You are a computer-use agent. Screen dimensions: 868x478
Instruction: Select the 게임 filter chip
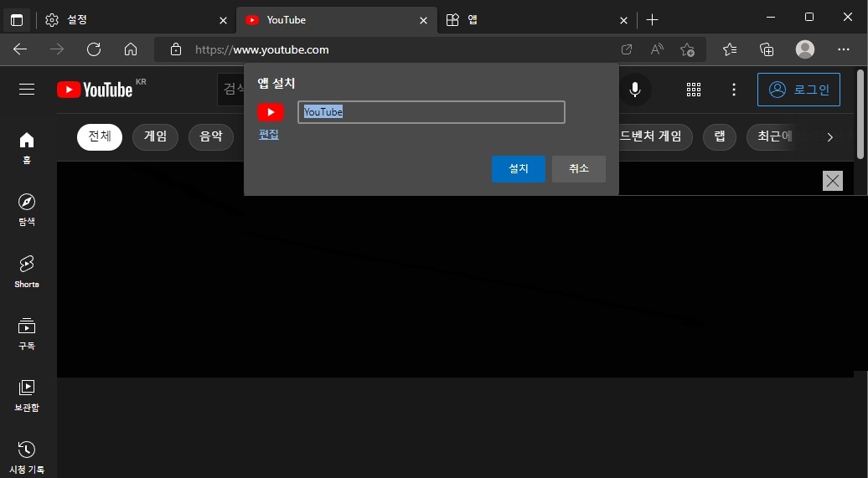coord(155,136)
